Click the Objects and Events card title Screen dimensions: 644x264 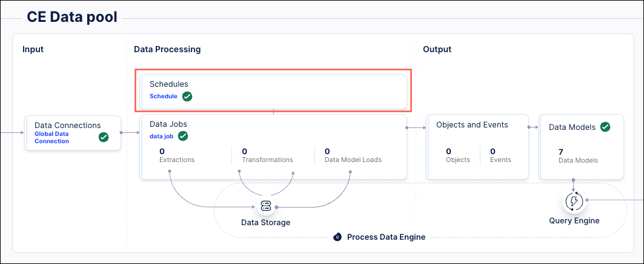pos(472,124)
